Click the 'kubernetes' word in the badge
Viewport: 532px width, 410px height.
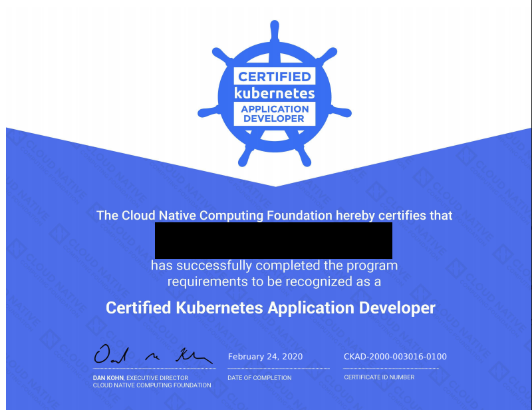tap(275, 93)
